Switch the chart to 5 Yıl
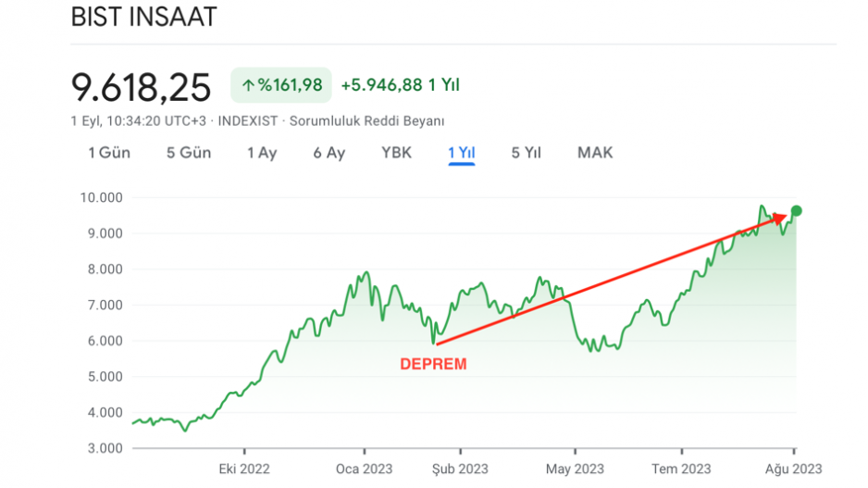 click(526, 153)
